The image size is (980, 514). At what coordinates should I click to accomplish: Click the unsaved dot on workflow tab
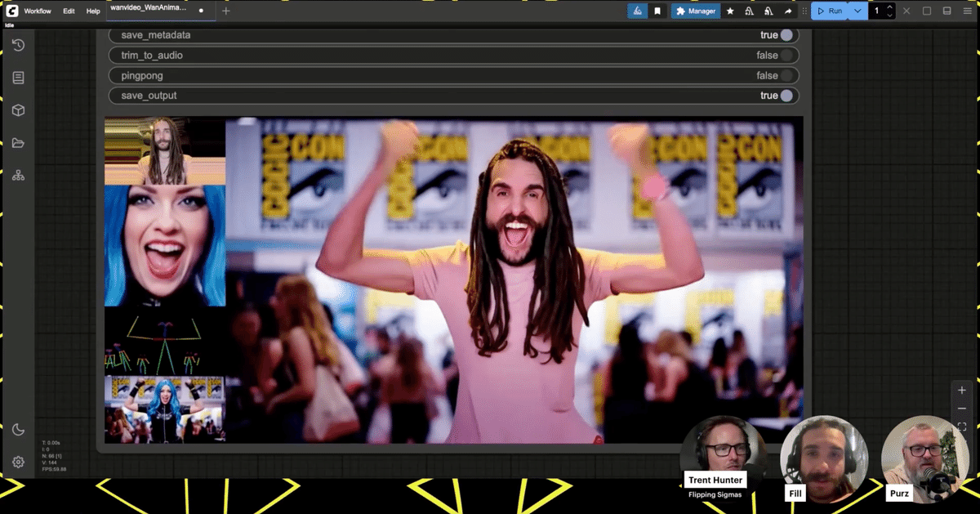pyautogui.click(x=201, y=11)
